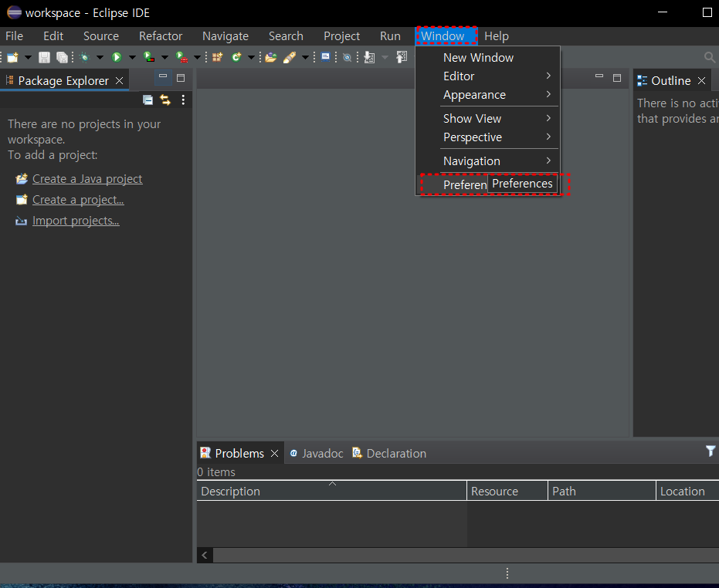Screen dimensions: 719x588
Task: Click the Save toolbar icon
Action: coord(44,57)
